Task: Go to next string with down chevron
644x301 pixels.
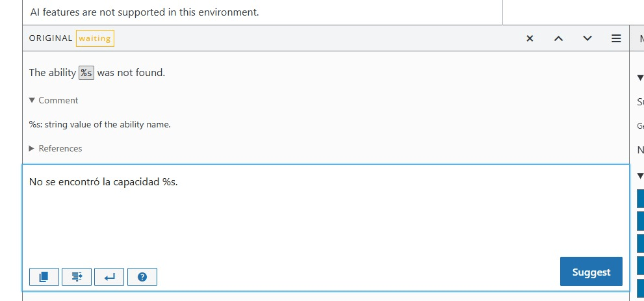Action: click(587, 38)
